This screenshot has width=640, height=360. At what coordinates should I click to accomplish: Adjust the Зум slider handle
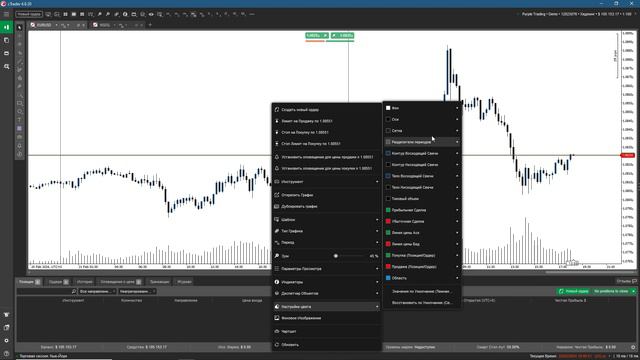[x=336, y=256]
